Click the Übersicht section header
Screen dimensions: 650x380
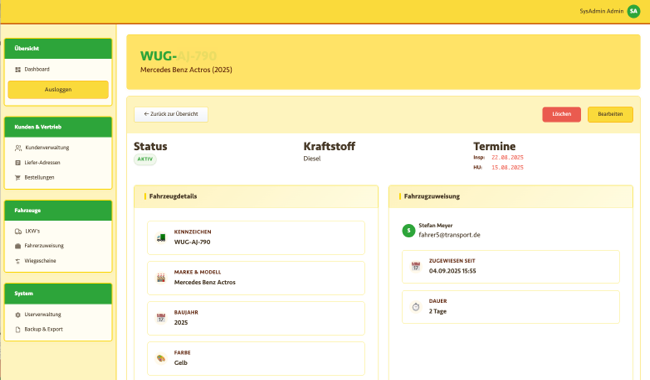click(58, 48)
